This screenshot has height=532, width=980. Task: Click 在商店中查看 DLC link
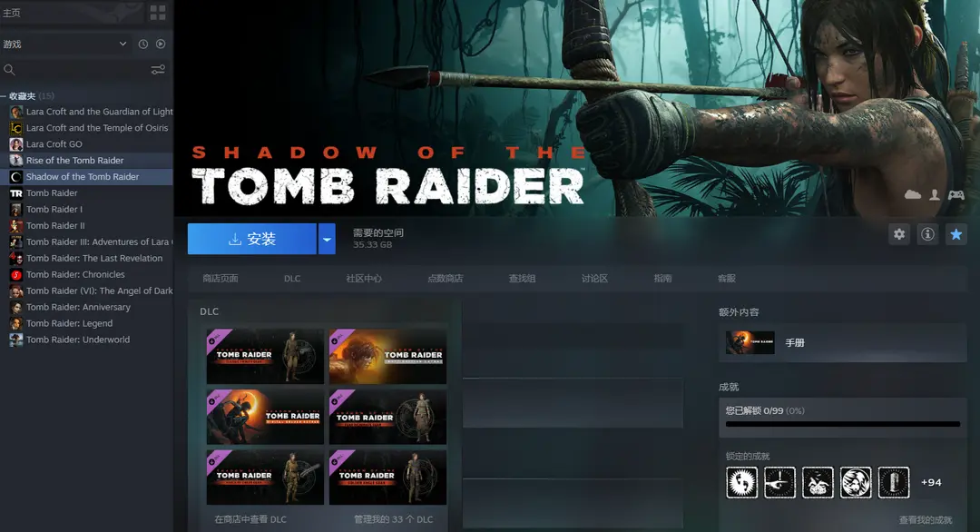250,519
